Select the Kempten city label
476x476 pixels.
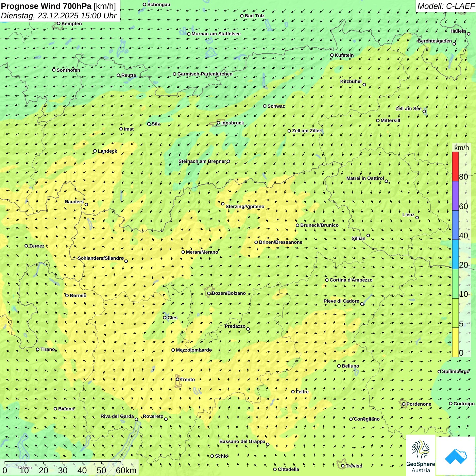[71, 23]
